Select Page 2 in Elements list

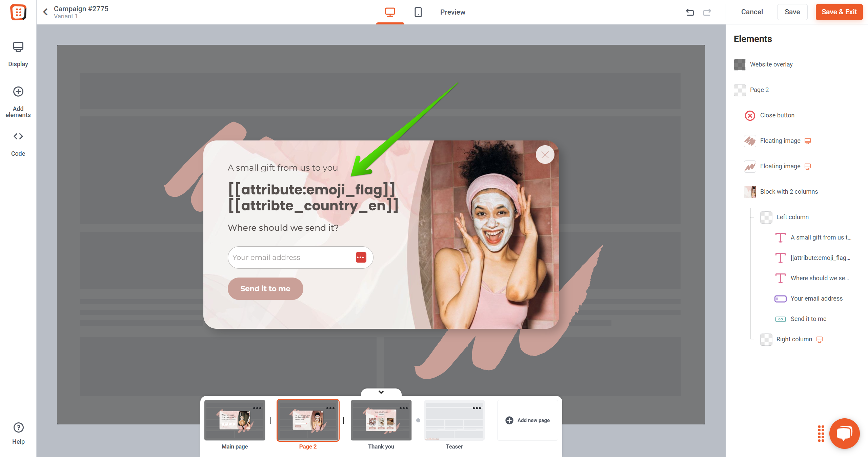[x=751, y=90]
